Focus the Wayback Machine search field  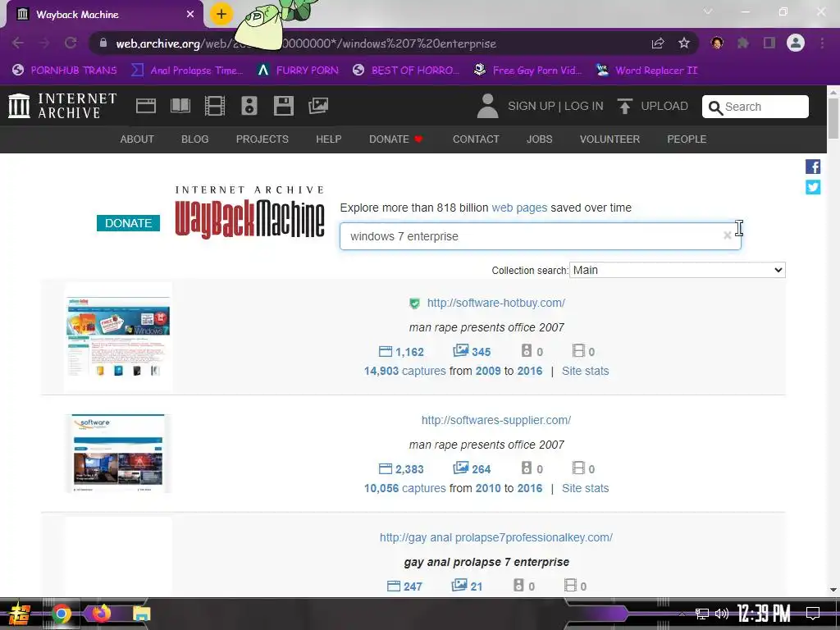pos(540,236)
